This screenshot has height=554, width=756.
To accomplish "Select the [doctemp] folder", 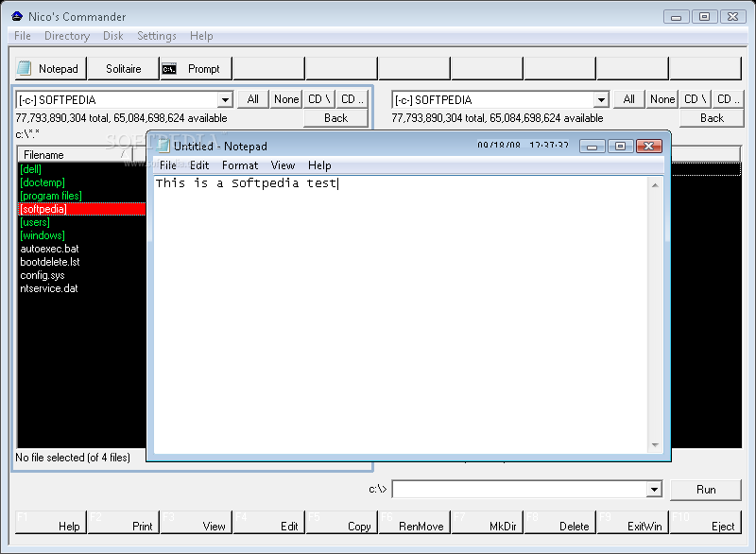I will [43, 182].
